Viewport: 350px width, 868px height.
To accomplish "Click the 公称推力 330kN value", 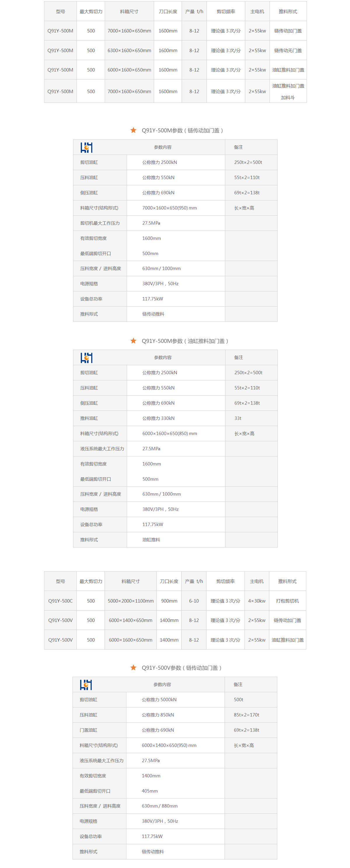I will [x=158, y=418].
